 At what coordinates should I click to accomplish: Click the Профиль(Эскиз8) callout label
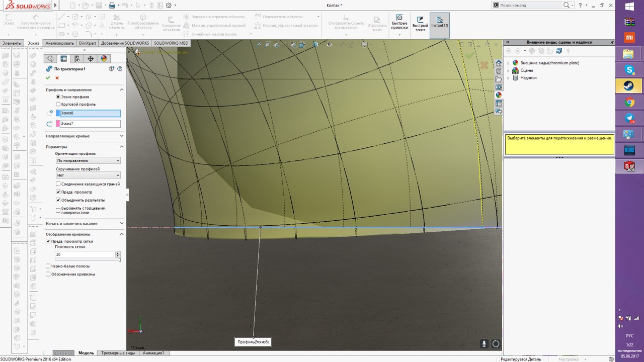pyautogui.click(x=253, y=342)
